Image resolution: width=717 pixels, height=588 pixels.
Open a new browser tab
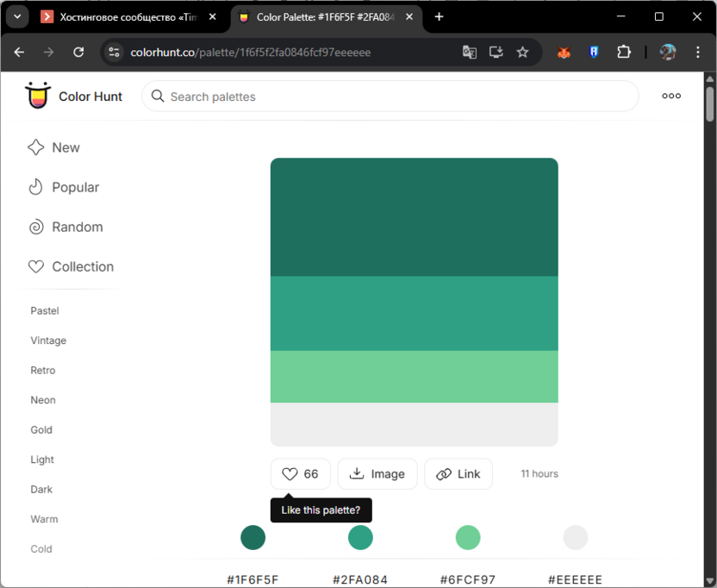(440, 16)
